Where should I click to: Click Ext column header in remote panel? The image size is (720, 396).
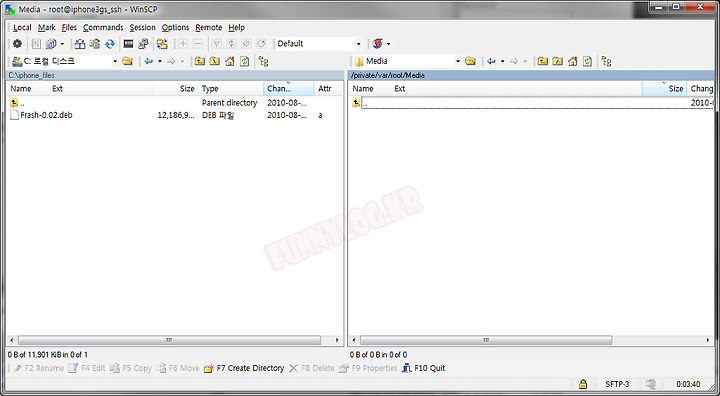click(x=399, y=89)
